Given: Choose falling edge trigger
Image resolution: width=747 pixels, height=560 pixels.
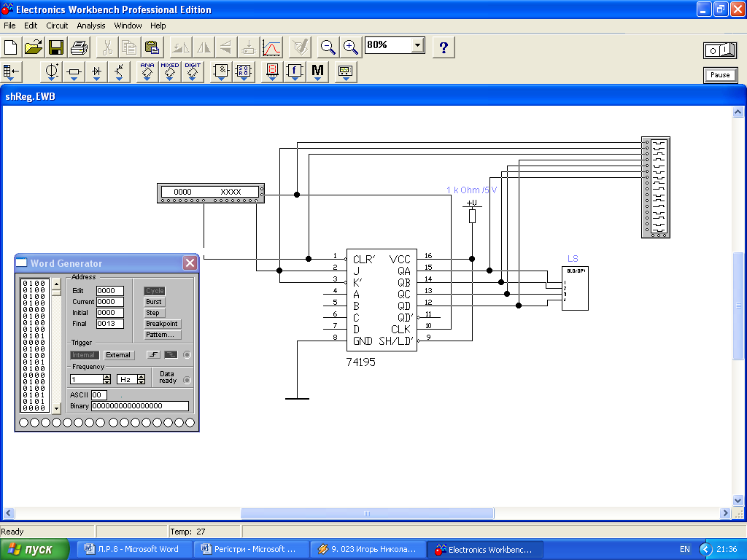Looking at the screenshot, I should point(171,355).
